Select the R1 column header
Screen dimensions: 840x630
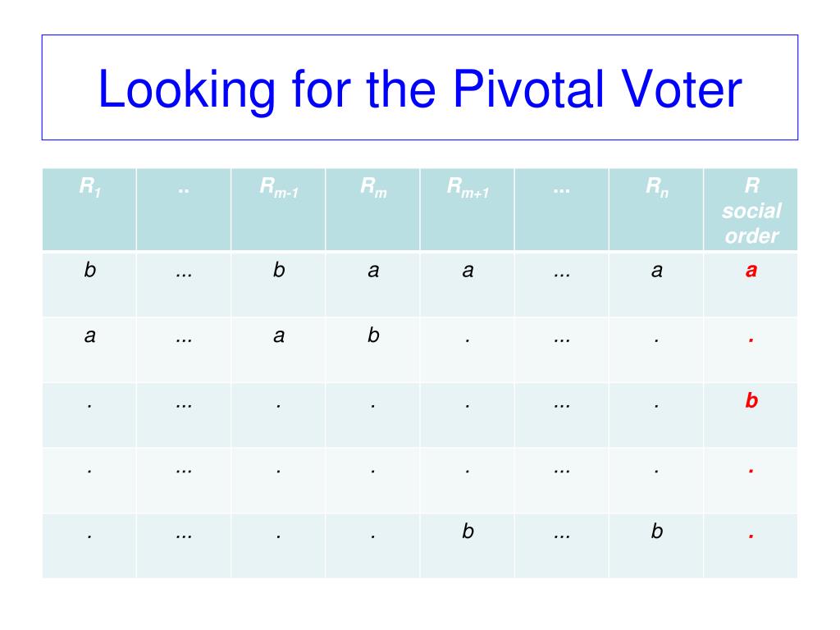click(89, 209)
